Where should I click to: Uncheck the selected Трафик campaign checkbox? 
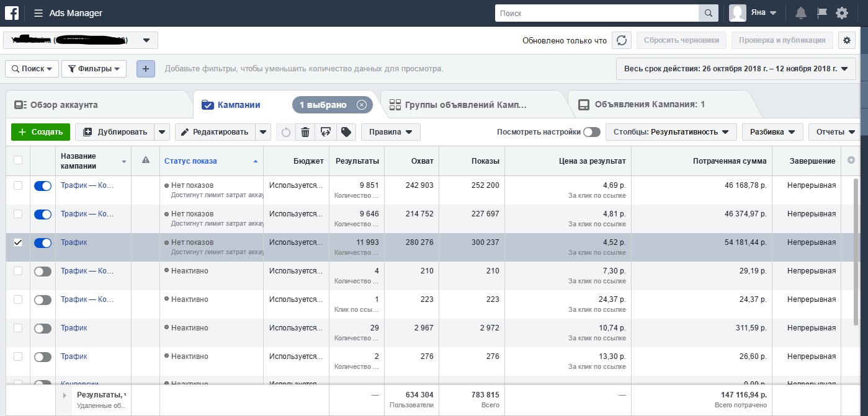(18, 242)
